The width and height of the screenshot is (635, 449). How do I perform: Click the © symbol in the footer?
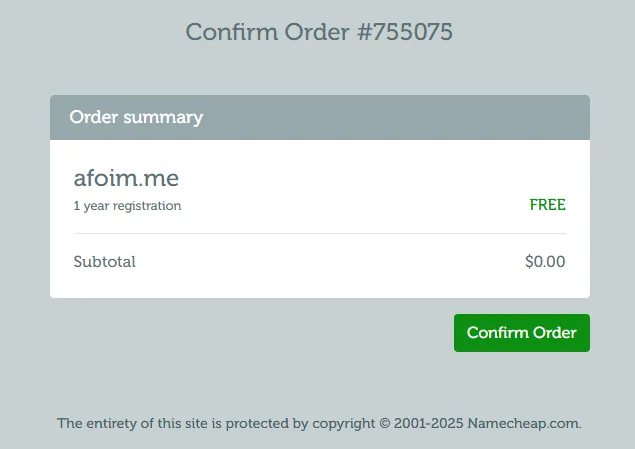(x=385, y=423)
